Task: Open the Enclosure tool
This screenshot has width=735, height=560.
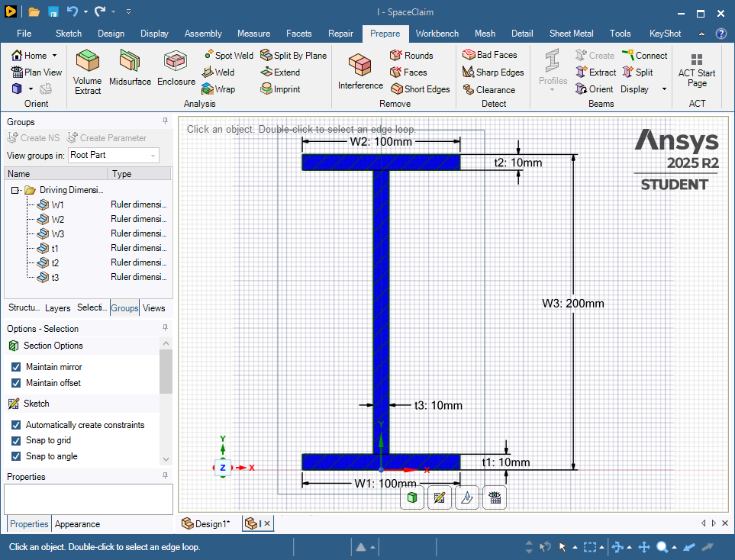Action: pyautogui.click(x=176, y=67)
